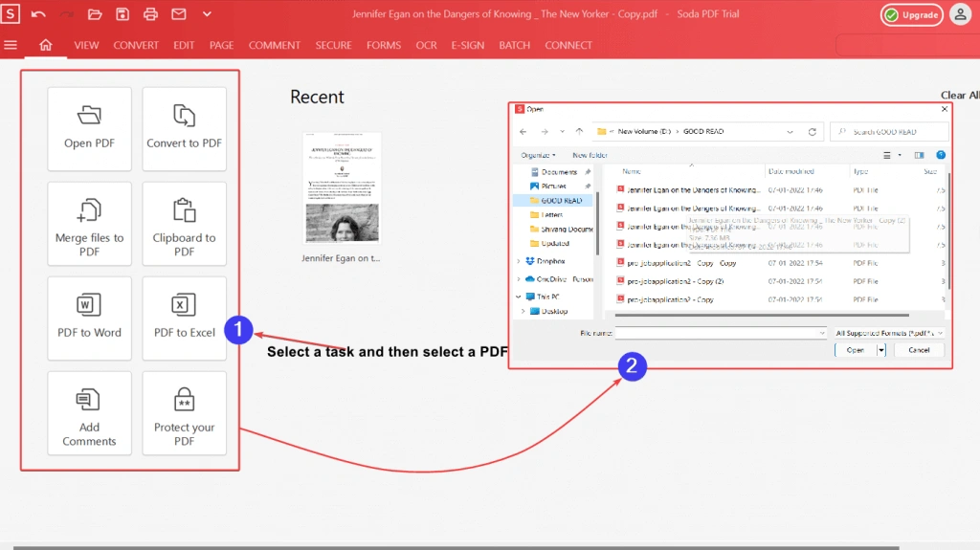980x550 pixels.
Task: Expand the quick access toolbar chevron
Action: (207, 13)
